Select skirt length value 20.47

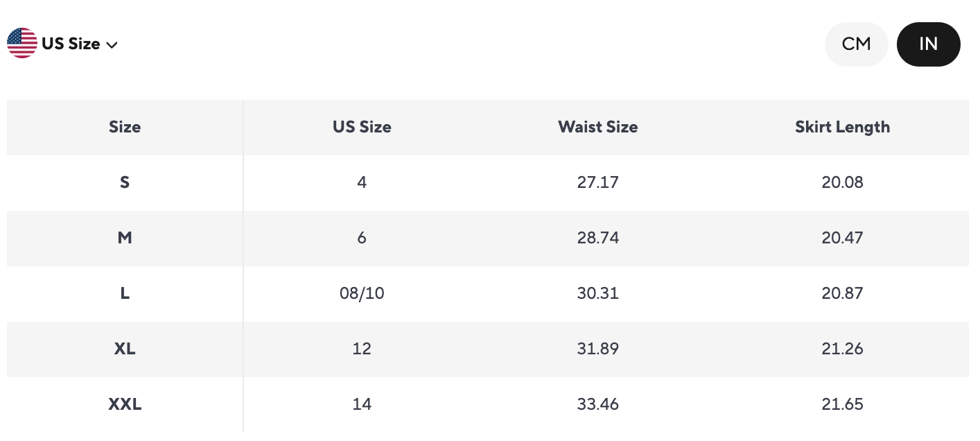coord(842,239)
